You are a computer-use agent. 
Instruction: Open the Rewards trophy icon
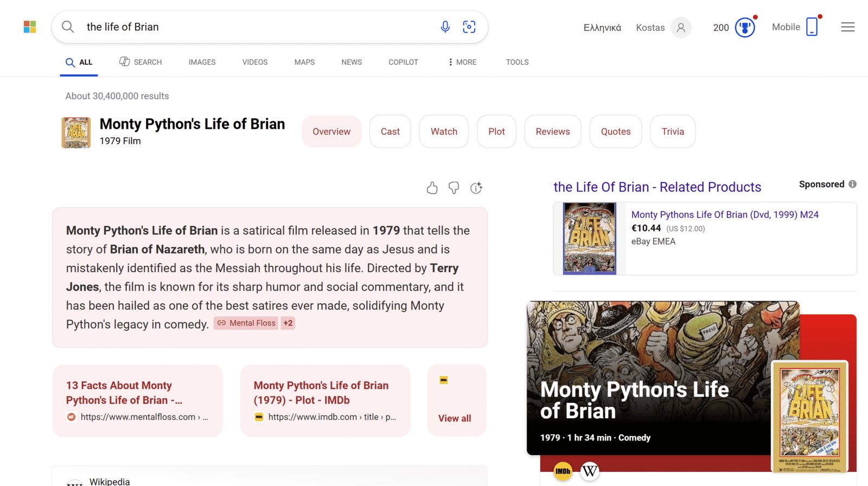(744, 27)
